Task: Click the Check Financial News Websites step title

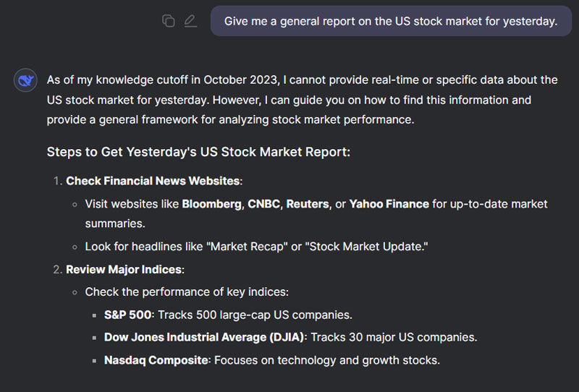Action: point(153,181)
